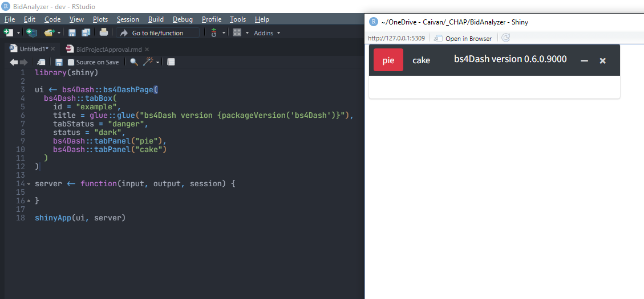Click the fold end arrow on line 16
644x299 pixels.
tap(29, 201)
